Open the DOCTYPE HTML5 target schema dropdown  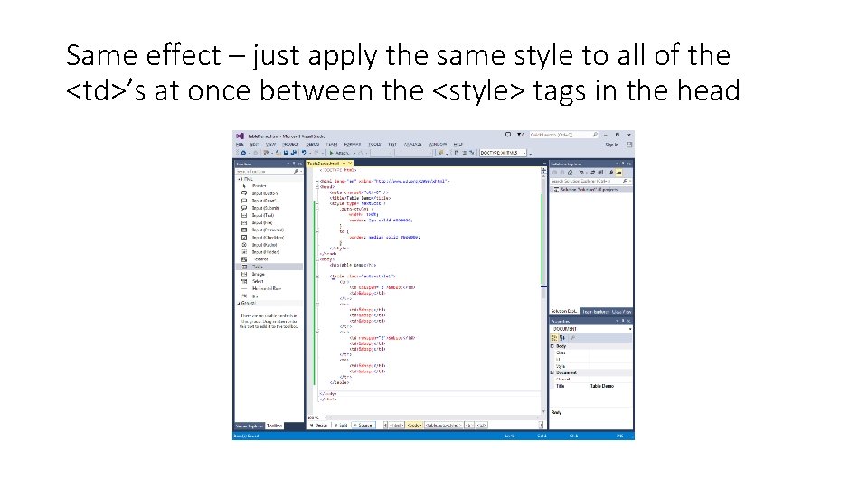(503, 153)
